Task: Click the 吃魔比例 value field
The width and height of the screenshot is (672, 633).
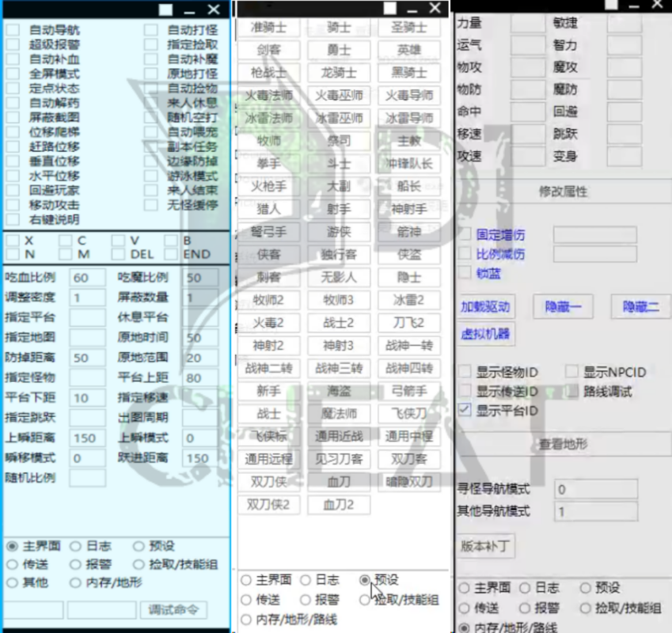Action: point(200,278)
